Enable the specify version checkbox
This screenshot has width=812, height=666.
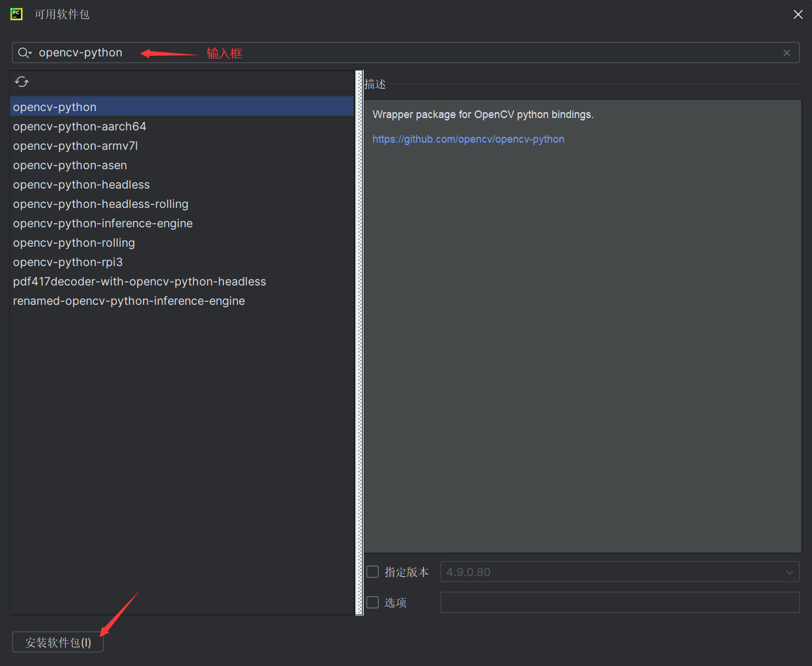pyautogui.click(x=373, y=572)
